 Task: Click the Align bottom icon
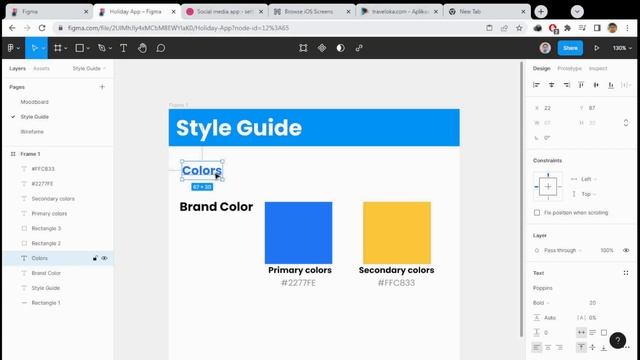(x=611, y=85)
